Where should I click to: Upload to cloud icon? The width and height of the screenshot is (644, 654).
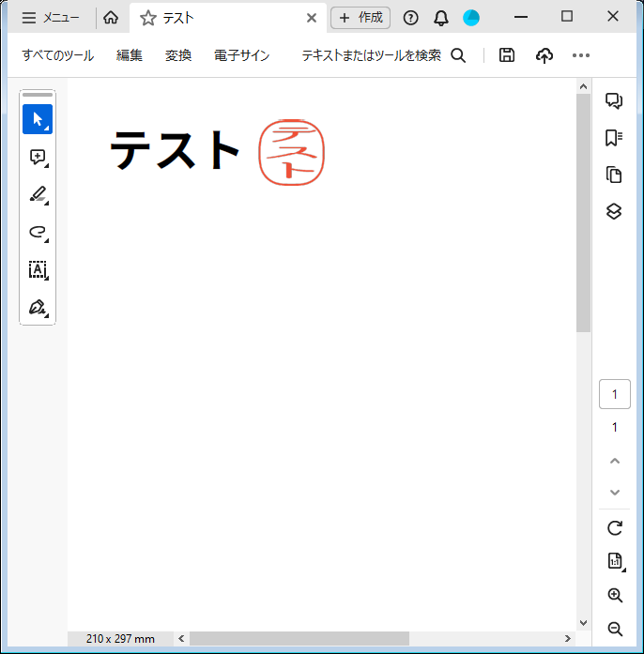coord(544,55)
